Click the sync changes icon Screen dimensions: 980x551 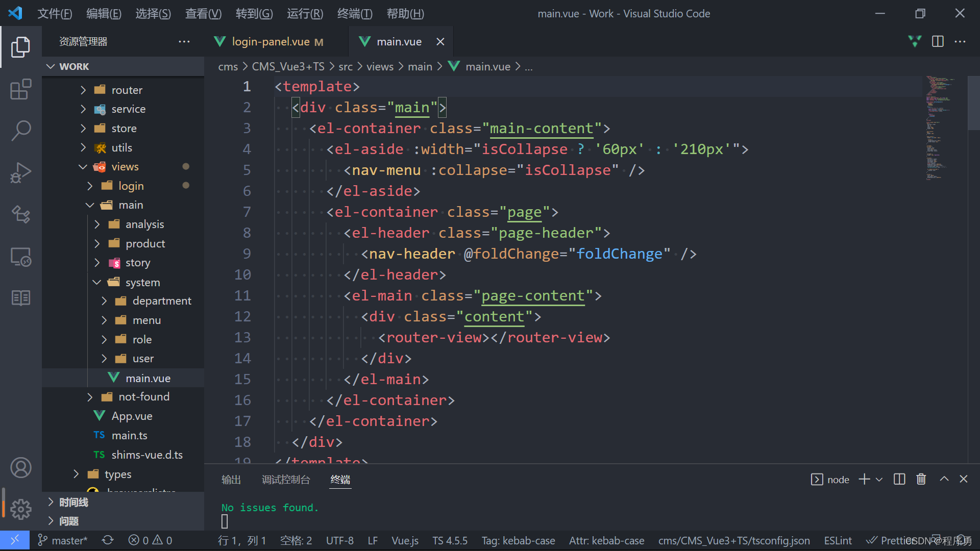click(x=108, y=540)
